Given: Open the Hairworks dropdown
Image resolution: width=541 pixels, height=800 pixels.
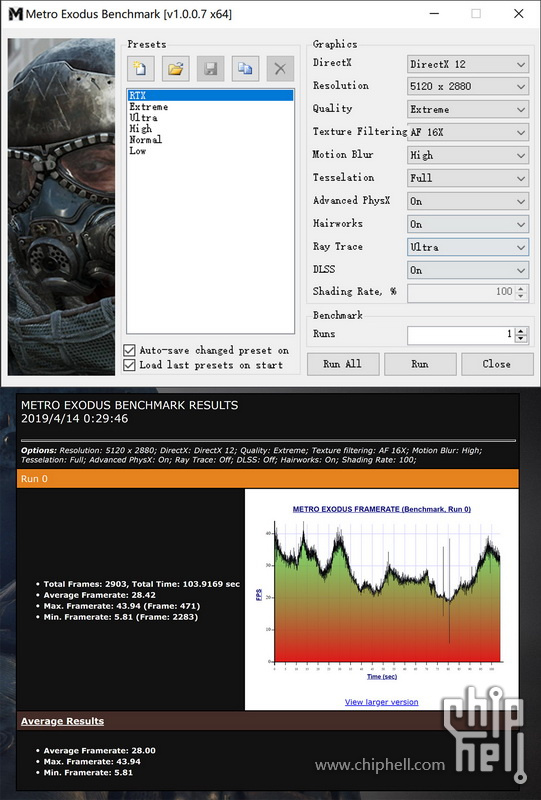Looking at the screenshot, I should 468,224.
